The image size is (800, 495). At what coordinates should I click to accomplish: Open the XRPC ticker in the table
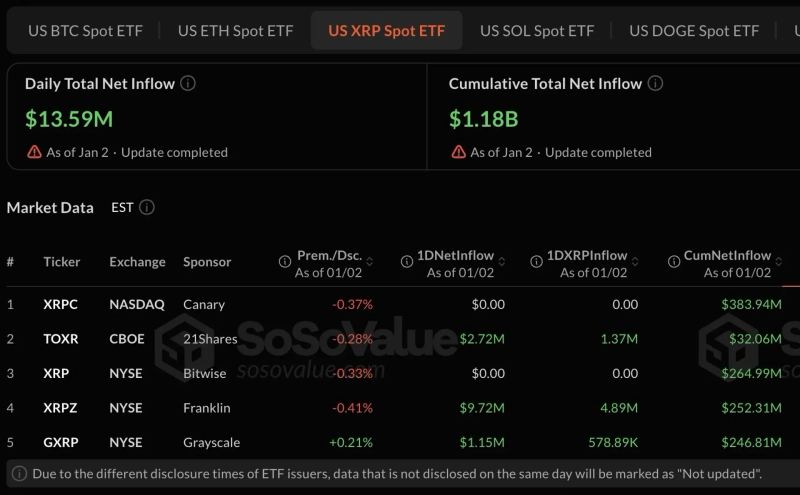click(x=60, y=304)
